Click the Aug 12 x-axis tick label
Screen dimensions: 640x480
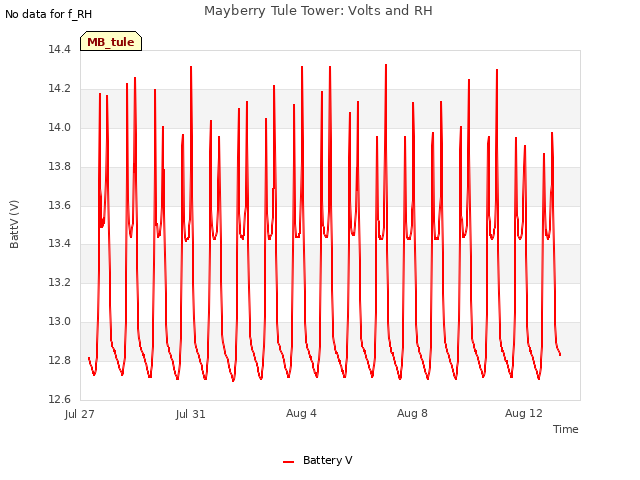tap(524, 413)
